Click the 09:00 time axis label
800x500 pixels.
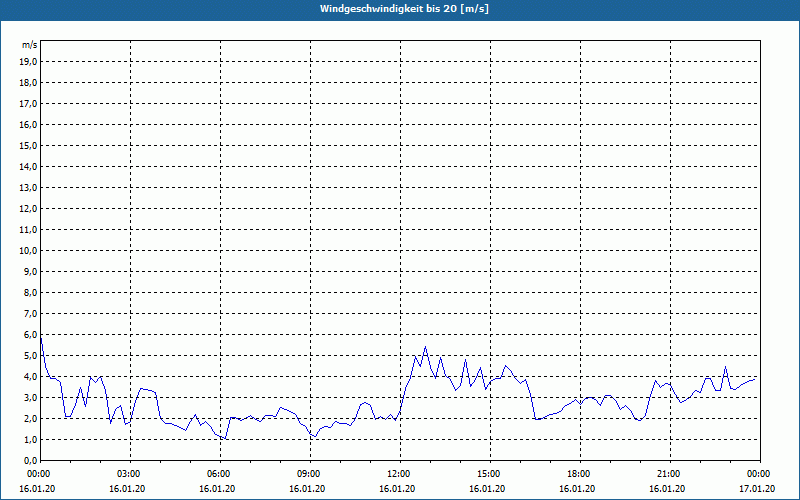(310, 474)
